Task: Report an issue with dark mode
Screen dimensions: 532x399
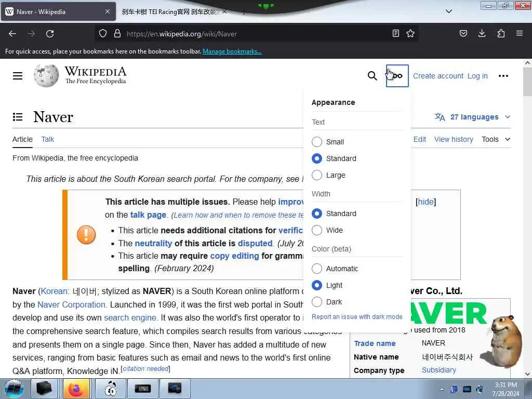Action: tap(357, 317)
